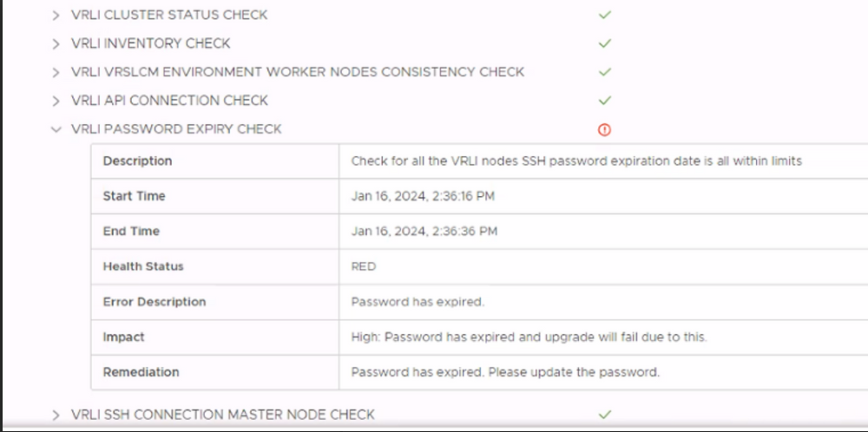Click green checkmark for SSH Connection Master Node Check

coord(604,415)
